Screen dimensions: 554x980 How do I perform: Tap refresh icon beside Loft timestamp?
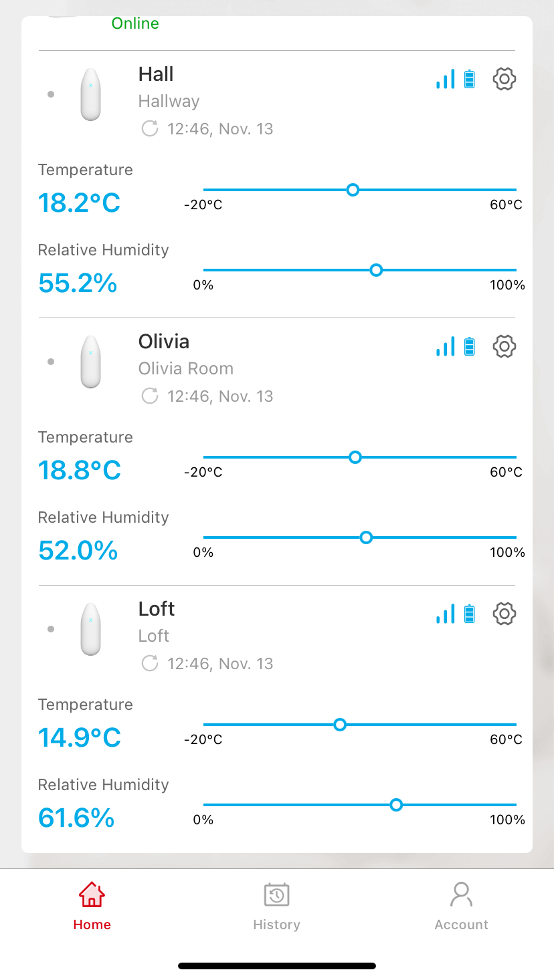coord(150,663)
